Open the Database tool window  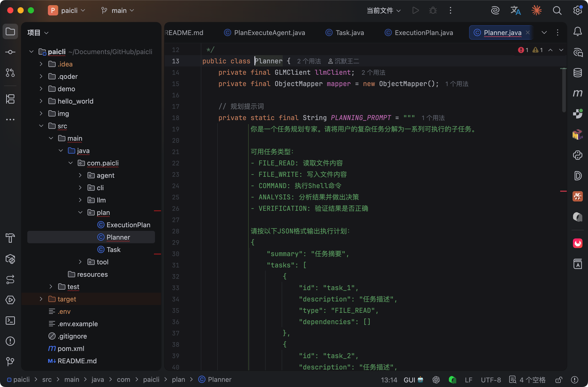tap(578, 73)
